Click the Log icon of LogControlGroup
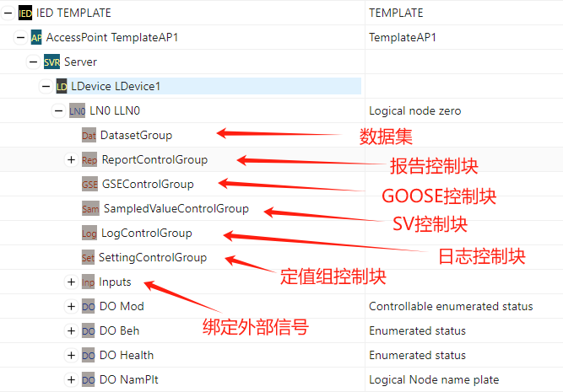 point(89,234)
